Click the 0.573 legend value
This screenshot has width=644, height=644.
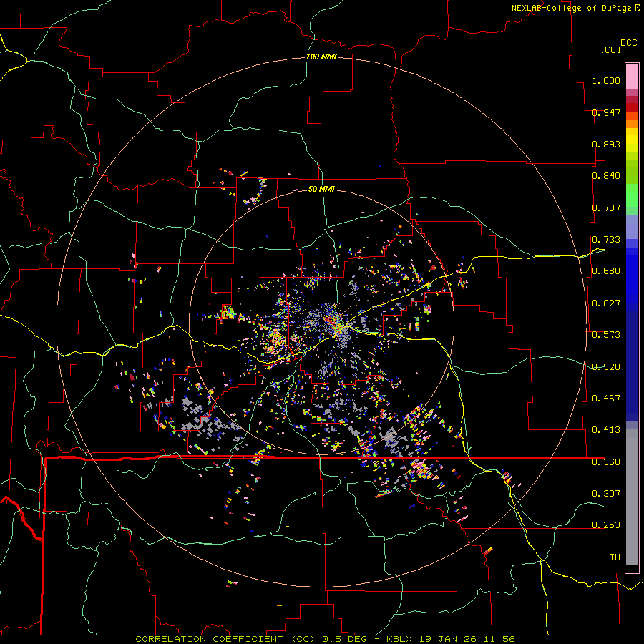pos(606,335)
